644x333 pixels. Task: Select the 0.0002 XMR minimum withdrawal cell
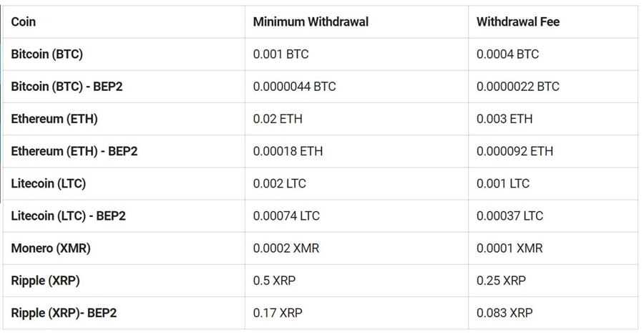point(286,248)
